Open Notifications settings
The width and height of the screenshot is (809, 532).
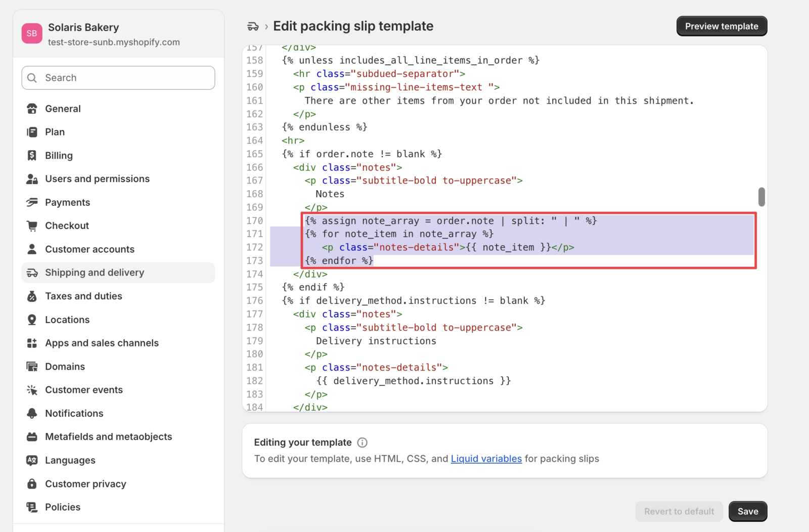[118, 413]
